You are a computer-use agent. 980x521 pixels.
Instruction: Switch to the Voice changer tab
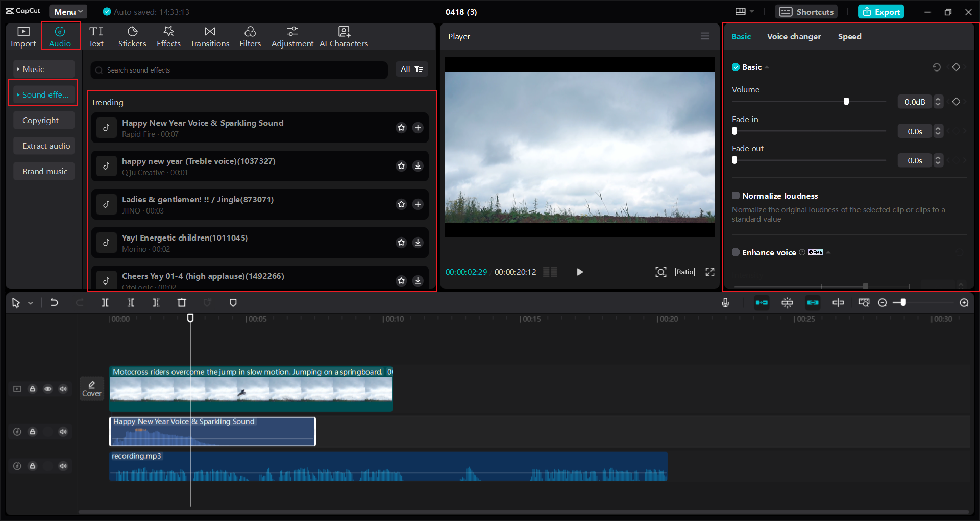coord(794,36)
